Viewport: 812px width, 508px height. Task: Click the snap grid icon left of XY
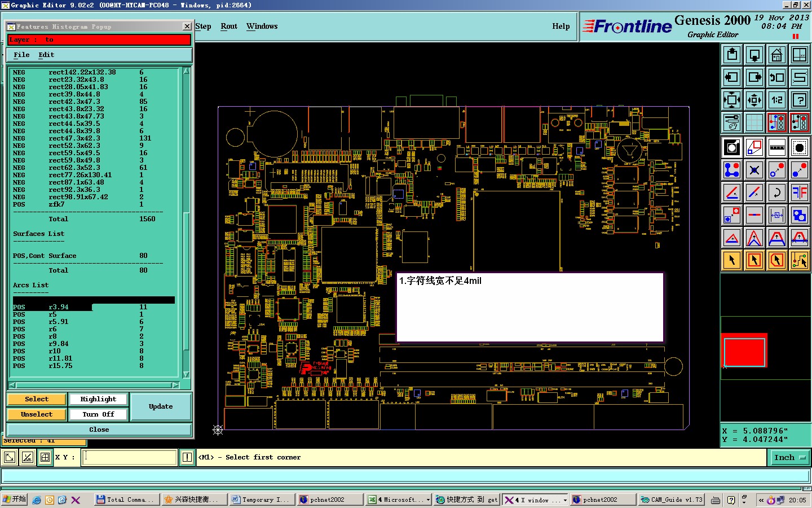45,457
